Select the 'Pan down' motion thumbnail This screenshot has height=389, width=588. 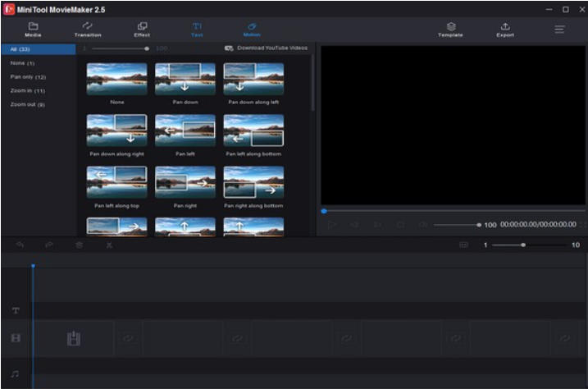click(185, 80)
